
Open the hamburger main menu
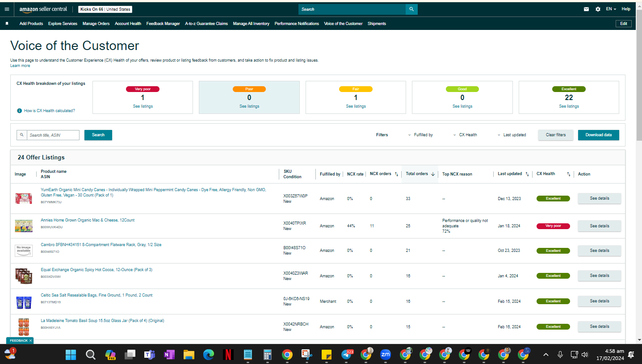pyautogui.click(x=7, y=9)
